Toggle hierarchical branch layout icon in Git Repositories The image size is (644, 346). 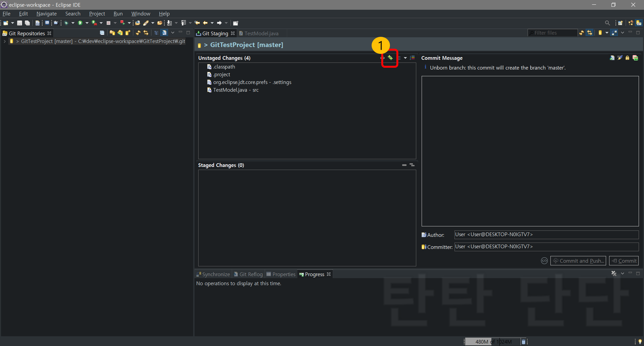pyautogui.click(x=156, y=33)
